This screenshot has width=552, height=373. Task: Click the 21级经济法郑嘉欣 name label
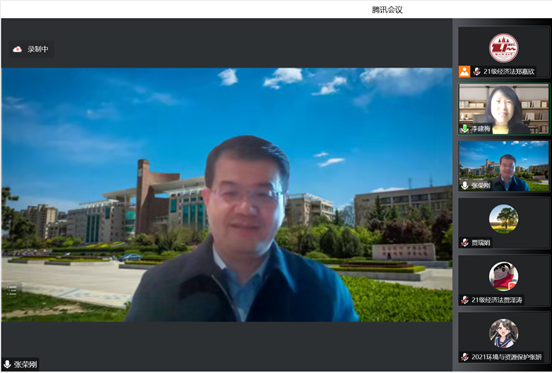[x=509, y=71]
